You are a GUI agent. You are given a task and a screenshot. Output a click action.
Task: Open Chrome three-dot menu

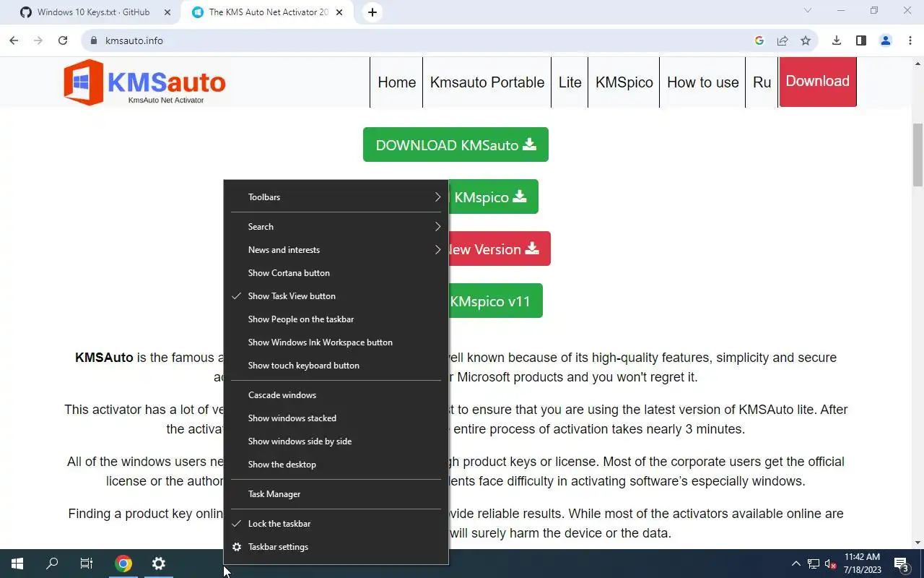[910, 40]
